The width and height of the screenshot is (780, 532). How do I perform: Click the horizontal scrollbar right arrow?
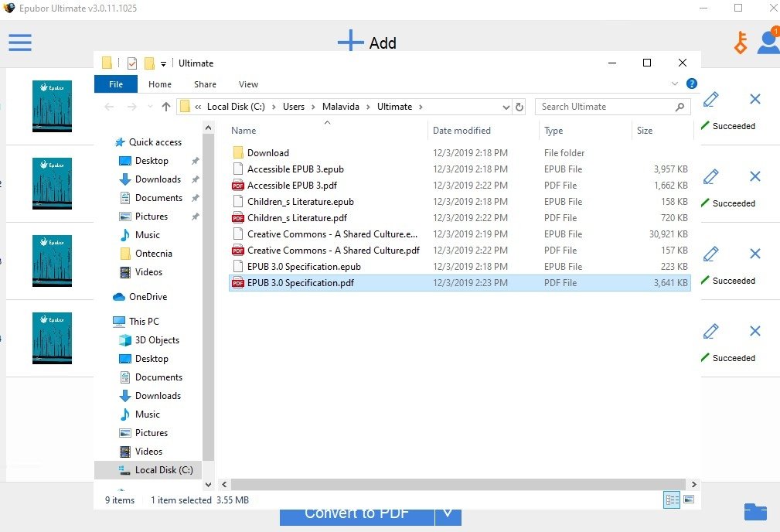point(693,484)
